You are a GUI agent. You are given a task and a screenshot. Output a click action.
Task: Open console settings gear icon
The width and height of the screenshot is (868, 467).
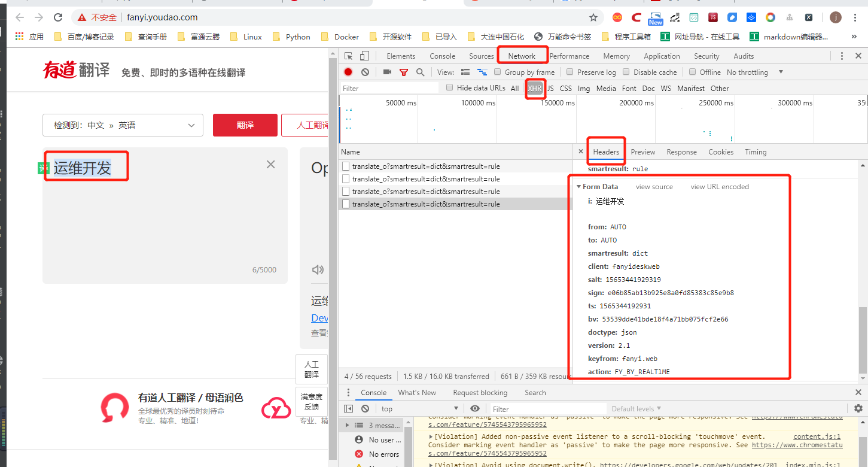pyautogui.click(x=858, y=408)
